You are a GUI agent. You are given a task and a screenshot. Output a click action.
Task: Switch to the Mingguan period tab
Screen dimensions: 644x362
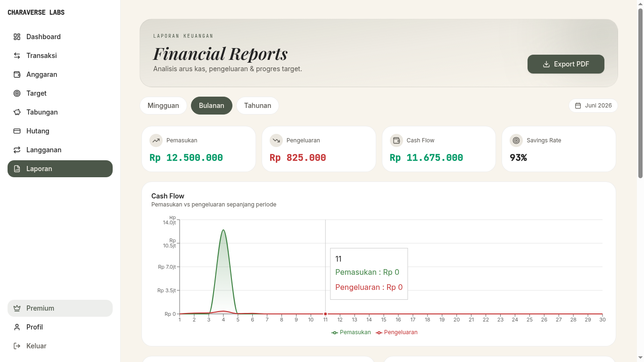tap(163, 106)
